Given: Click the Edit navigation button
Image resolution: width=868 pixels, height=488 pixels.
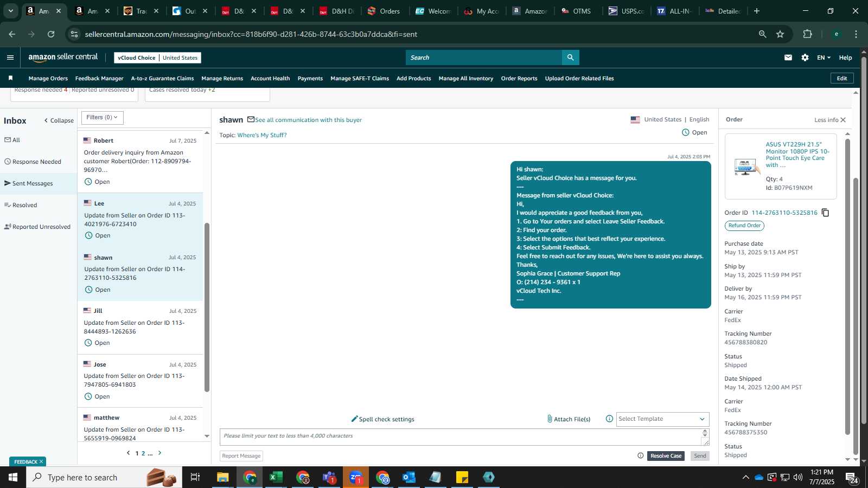Looking at the screenshot, I should click(x=842, y=78).
